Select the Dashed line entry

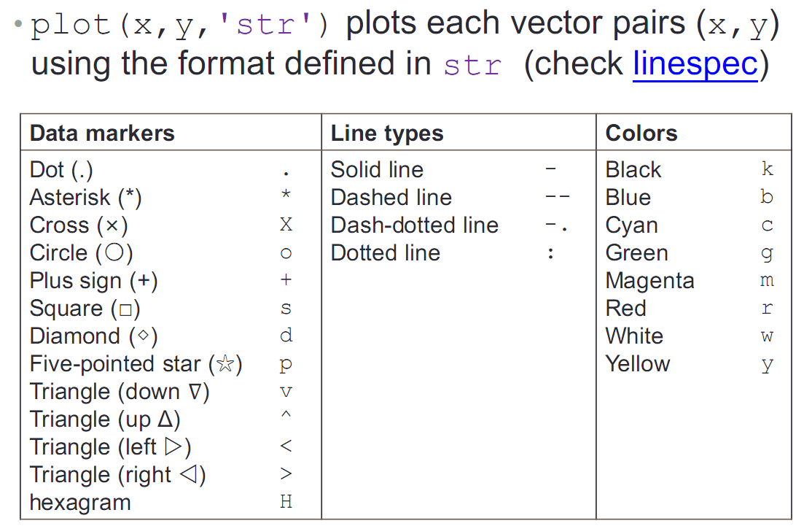(391, 198)
